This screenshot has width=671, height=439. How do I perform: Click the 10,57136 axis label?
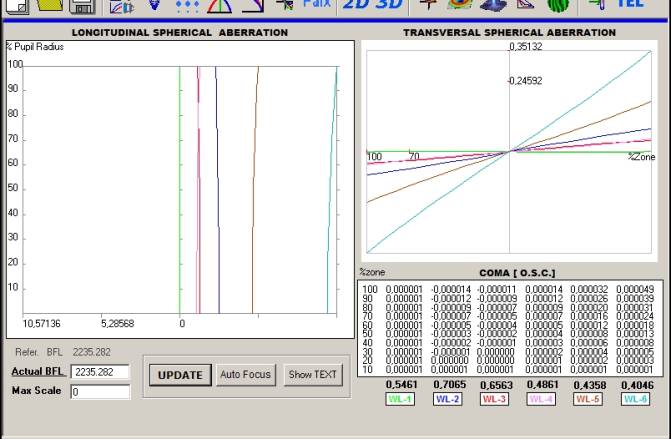[x=42, y=323]
